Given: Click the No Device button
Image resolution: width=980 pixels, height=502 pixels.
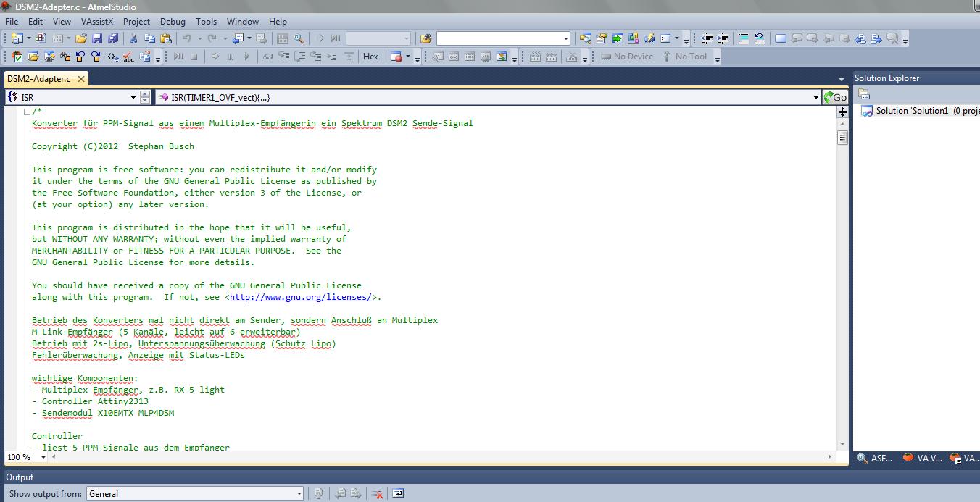Looking at the screenshot, I should pos(627,57).
